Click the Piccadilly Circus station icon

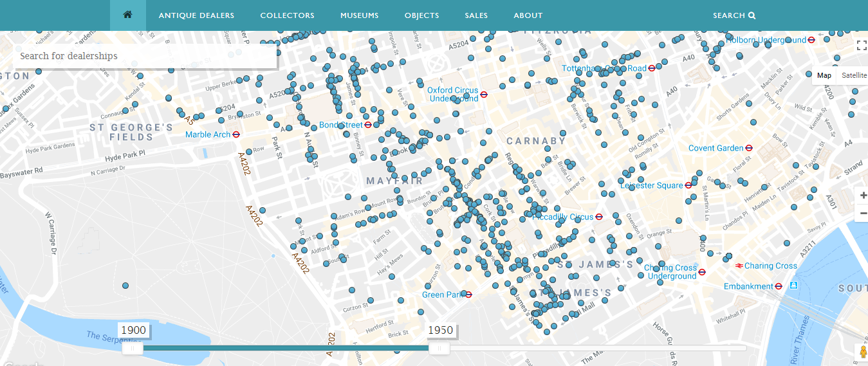click(x=599, y=217)
